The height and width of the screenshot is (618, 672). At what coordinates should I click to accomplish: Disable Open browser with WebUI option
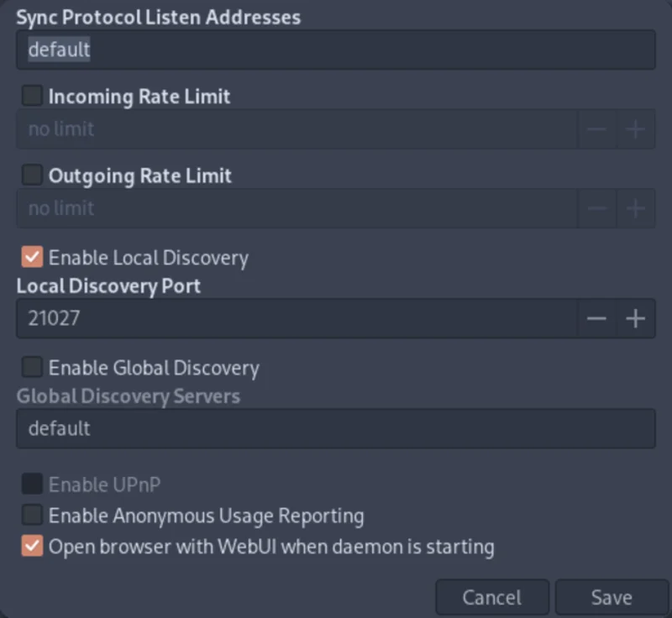click(x=32, y=546)
